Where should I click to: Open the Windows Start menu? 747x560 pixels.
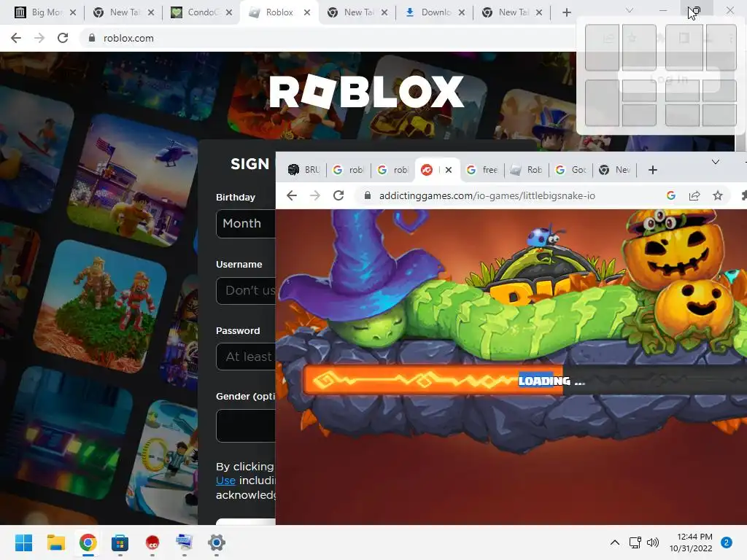[23, 542]
